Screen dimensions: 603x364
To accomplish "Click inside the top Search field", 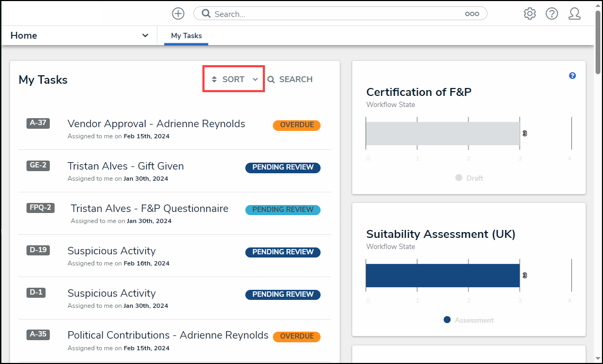I will [334, 14].
